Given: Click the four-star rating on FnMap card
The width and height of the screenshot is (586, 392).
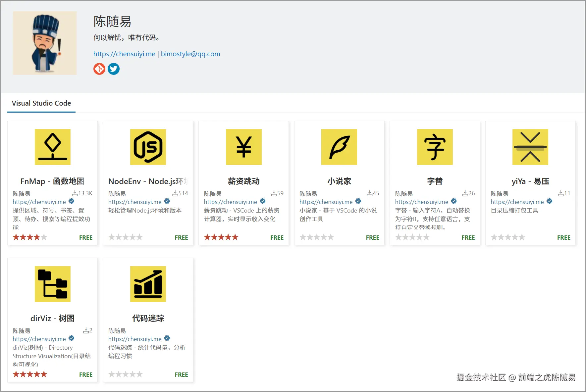Looking at the screenshot, I should point(30,237).
